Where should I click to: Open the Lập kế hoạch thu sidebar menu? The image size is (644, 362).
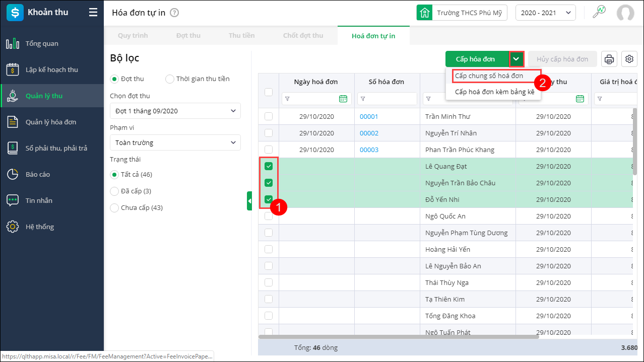click(x=52, y=70)
